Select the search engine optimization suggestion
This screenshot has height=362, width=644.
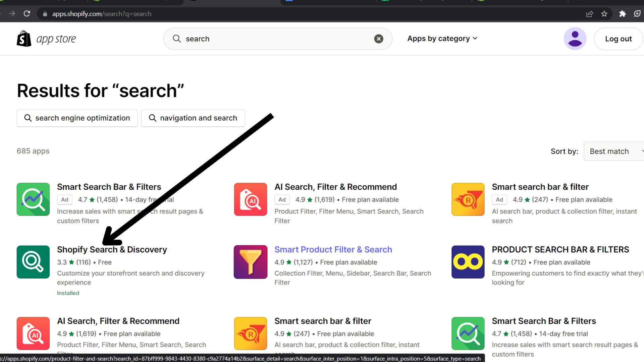coord(77,118)
